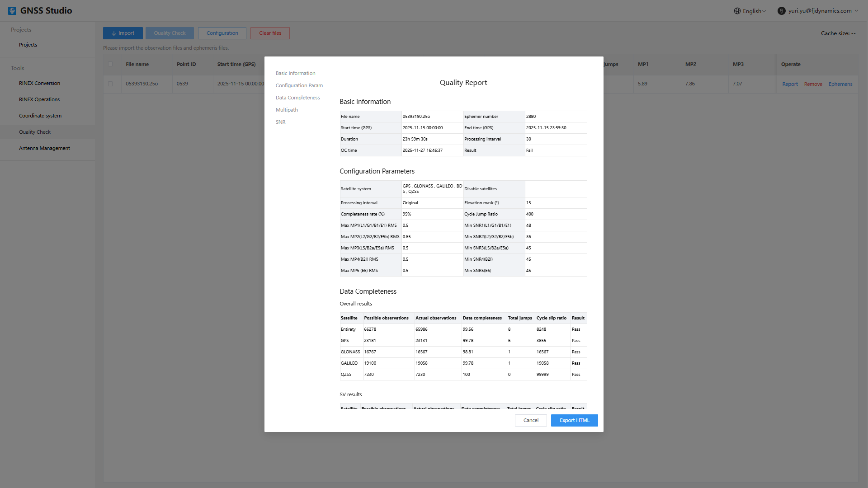Jump to the Configuration Param... section
Screen dimensions: 868x488
tap(301, 85)
